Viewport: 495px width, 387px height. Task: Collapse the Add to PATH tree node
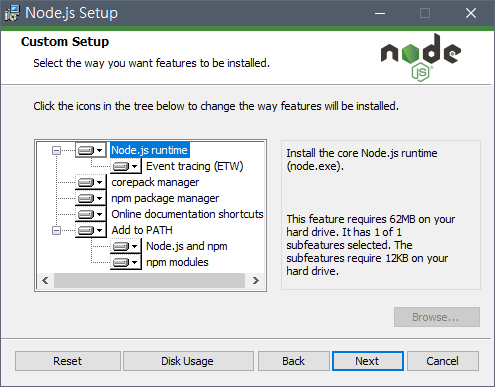(x=56, y=231)
